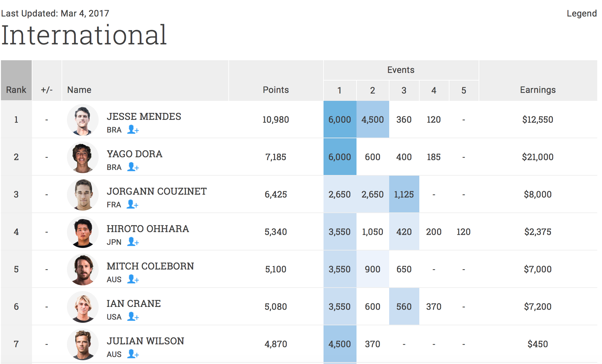Click Julian Wilson's avatar photo
This screenshot has width=602, height=364.
tap(83, 344)
